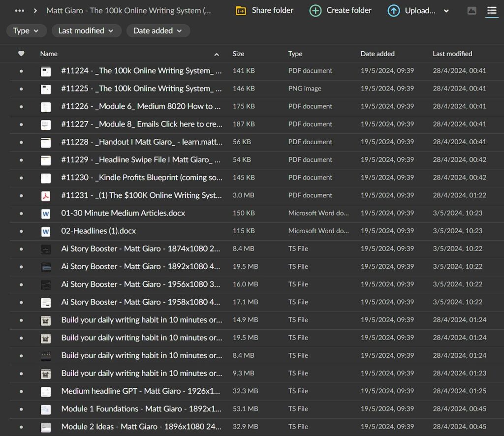This screenshot has height=436, width=504.
Task: Expand the Date added filter dropdown
Action: [x=157, y=31]
